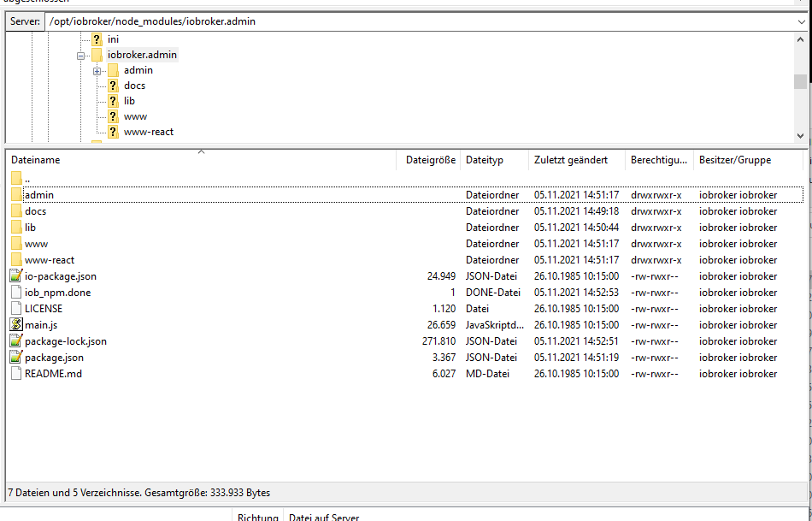This screenshot has height=521, width=812.
Task: Sort by Dateityp column header
Action: tap(495, 160)
